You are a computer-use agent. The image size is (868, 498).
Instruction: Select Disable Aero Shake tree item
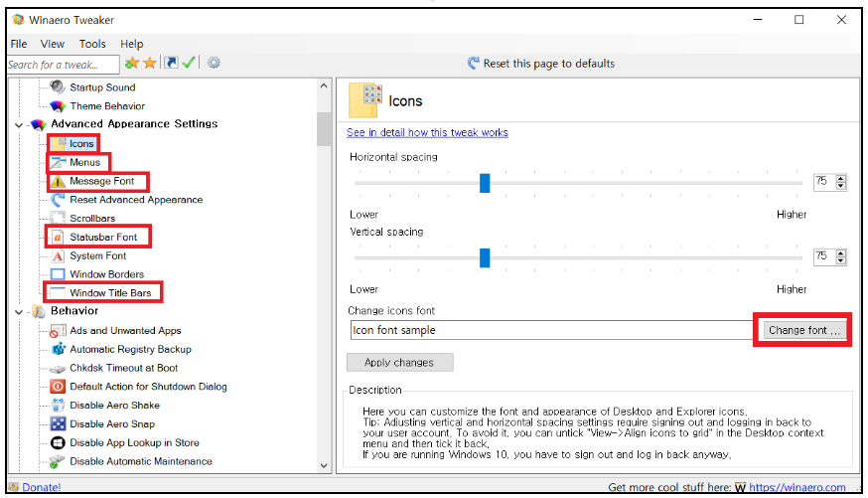[x=114, y=405]
